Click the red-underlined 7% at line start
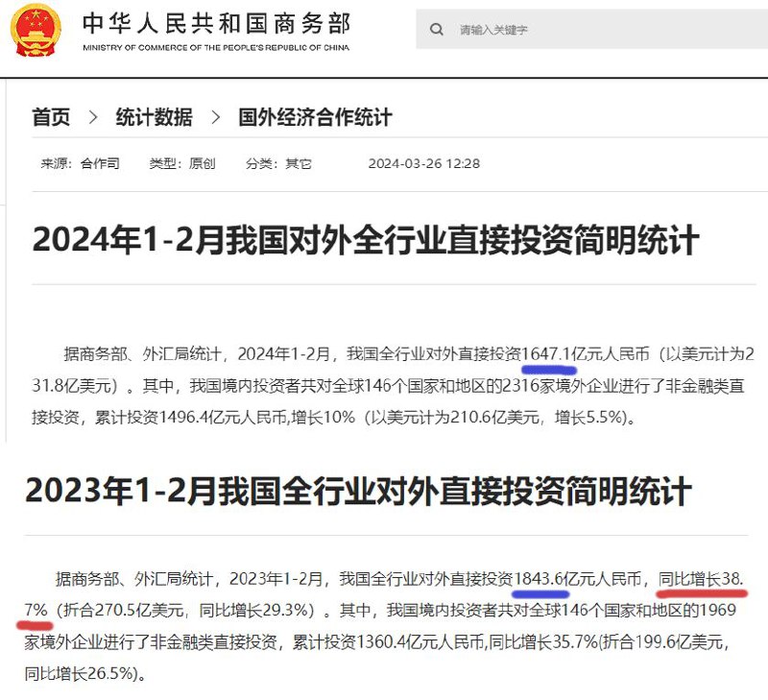Screen dimensions: 768x700 35,610
